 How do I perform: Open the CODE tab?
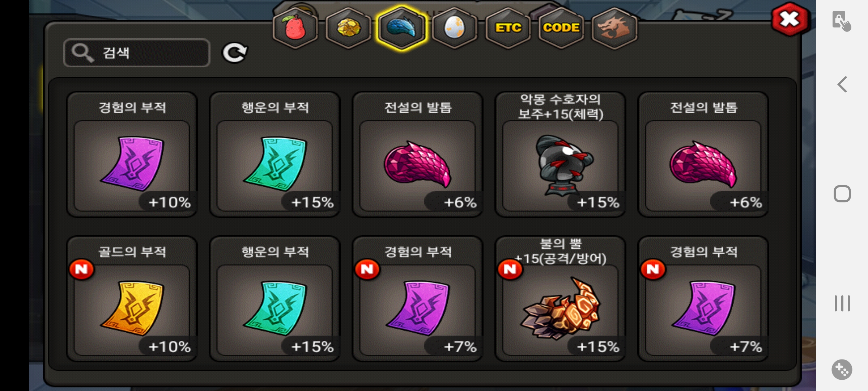[561, 28]
